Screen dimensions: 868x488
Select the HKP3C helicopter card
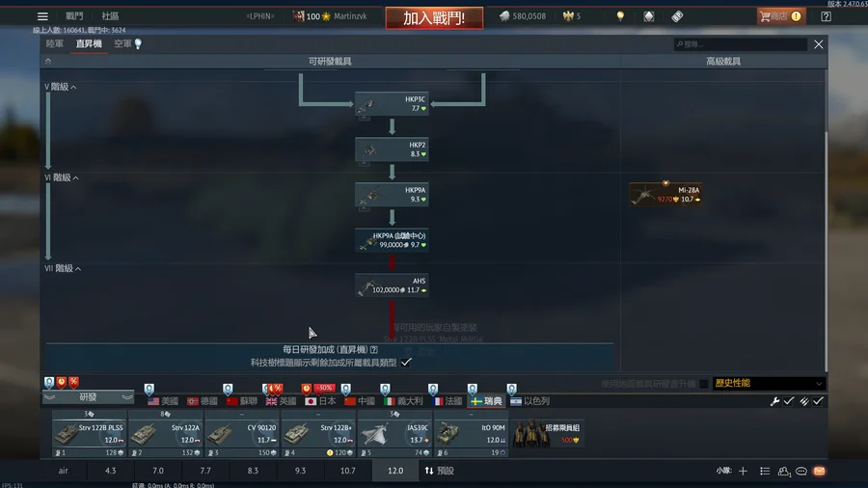(392, 103)
